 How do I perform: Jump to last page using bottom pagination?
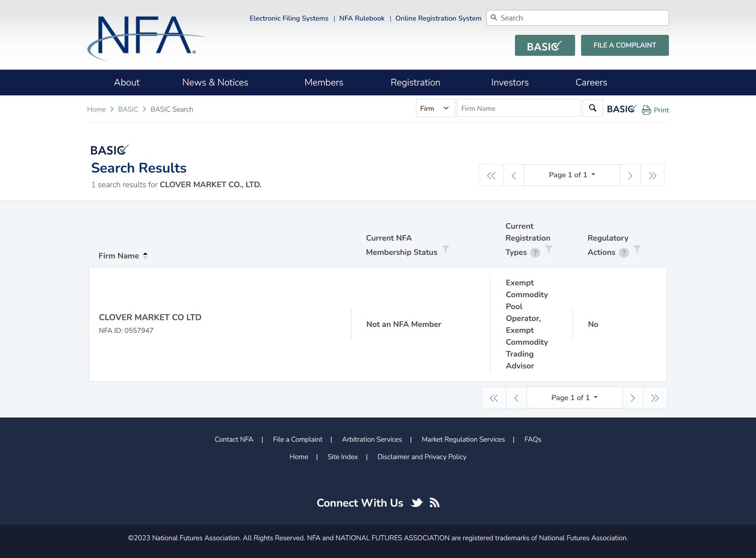[x=655, y=398]
